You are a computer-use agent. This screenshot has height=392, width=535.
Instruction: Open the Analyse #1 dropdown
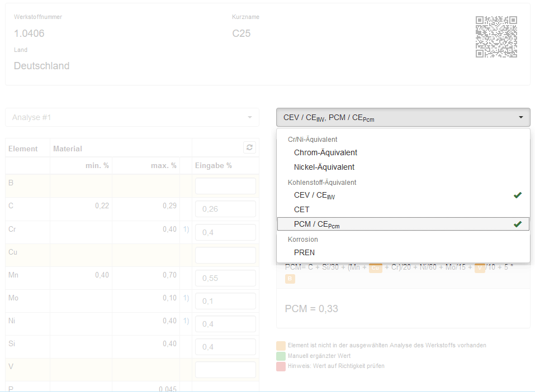click(132, 117)
